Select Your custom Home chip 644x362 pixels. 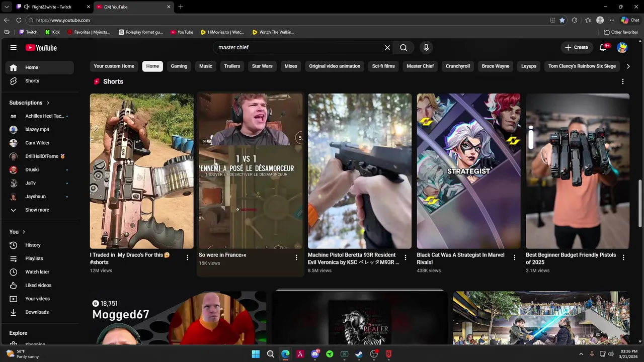114,66
